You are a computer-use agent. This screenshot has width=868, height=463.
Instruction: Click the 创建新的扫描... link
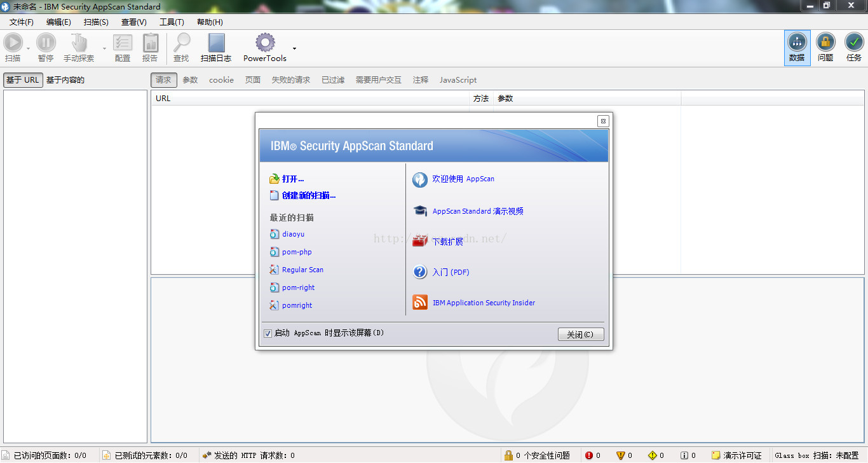pos(309,196)
